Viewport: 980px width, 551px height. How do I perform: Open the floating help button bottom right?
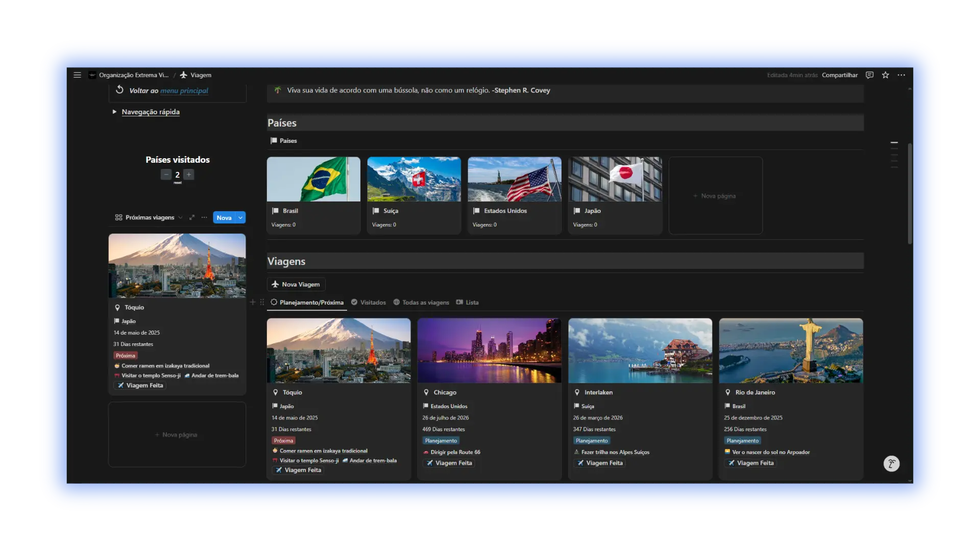pos(891,463)
